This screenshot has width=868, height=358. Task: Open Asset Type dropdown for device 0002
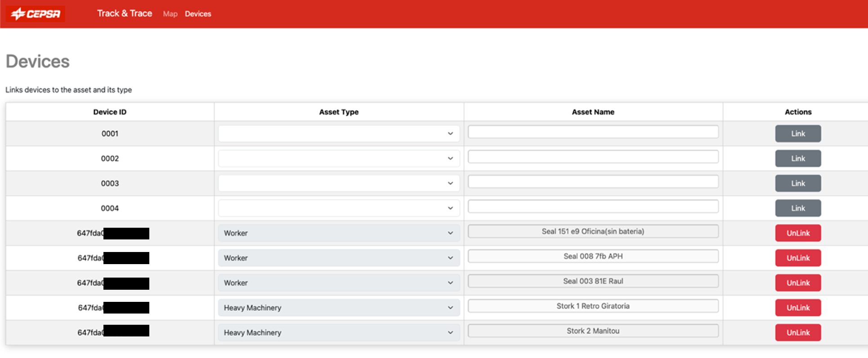[339, 159]
